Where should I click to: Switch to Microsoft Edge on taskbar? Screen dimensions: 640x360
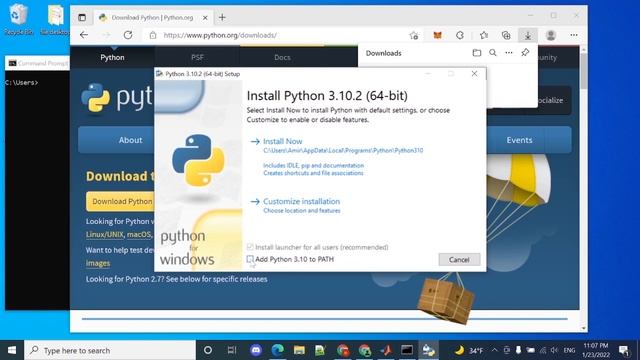click(278, 350)
